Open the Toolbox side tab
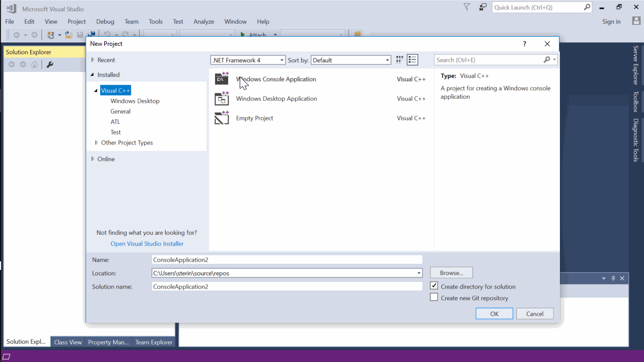644x362 pixels. pyautogui.click(x=635, y=102)
